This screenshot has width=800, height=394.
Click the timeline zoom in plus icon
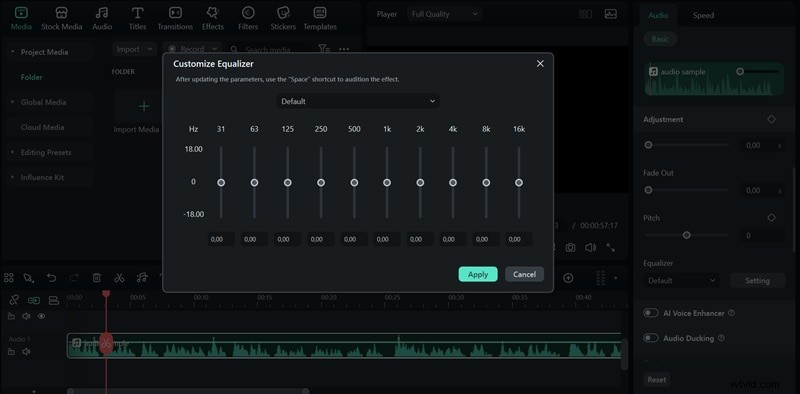(568, 278)
